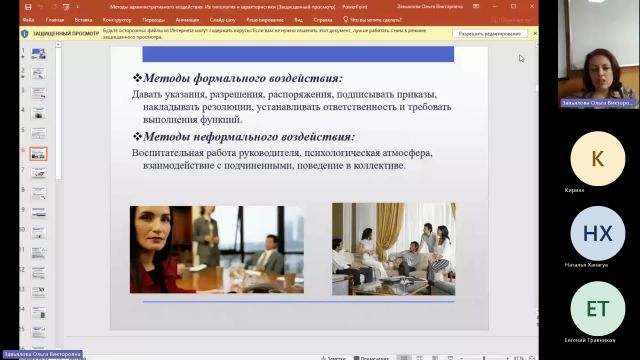
Task: Open Ribbon Display Options icon
Action: (x=476, y=7)
